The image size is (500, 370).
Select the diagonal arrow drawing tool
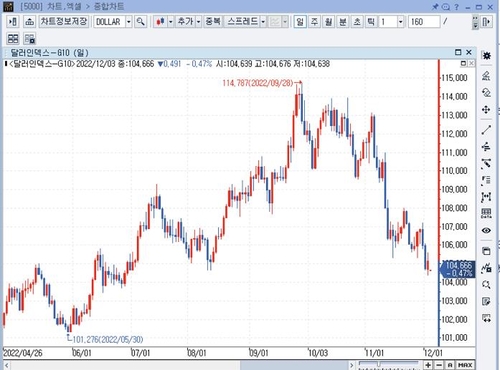click(486, 163)
